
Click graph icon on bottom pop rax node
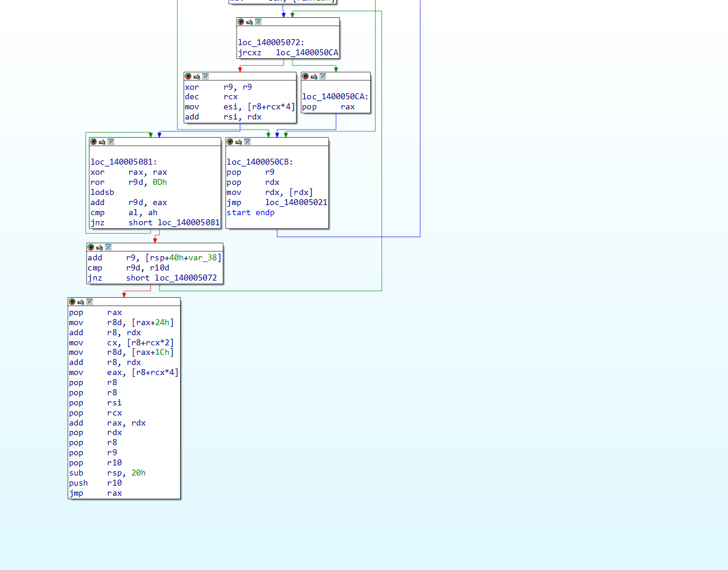click(89, 301)
